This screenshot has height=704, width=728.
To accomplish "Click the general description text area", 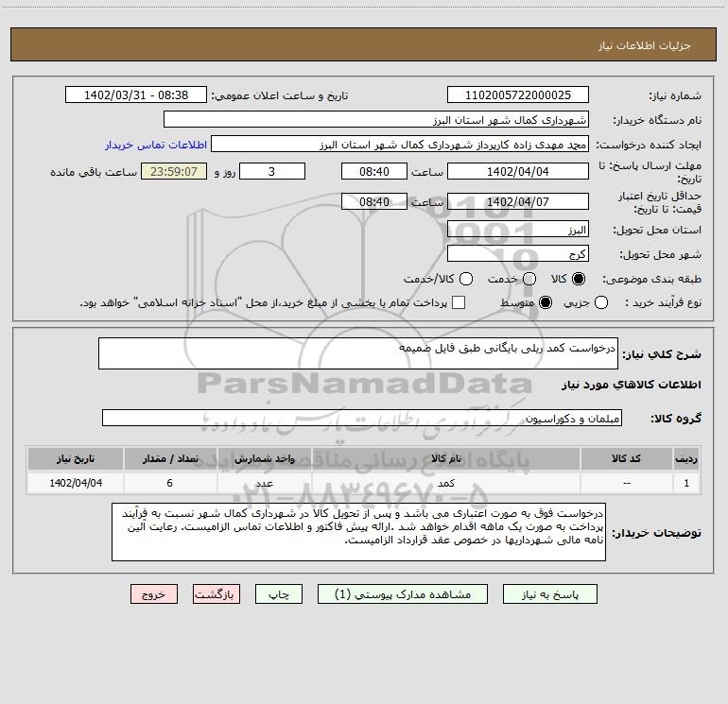I will 358,353.
